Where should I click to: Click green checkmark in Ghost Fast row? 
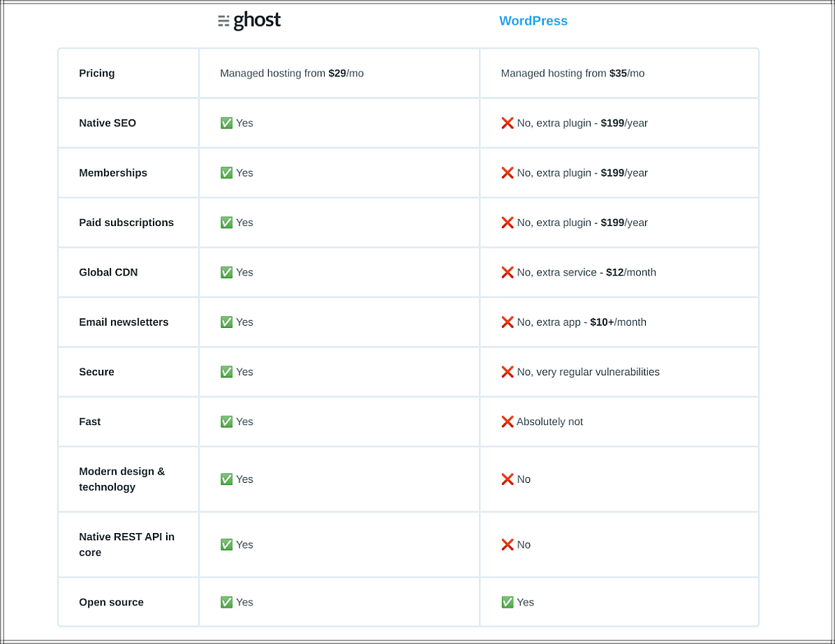(226, 421)
